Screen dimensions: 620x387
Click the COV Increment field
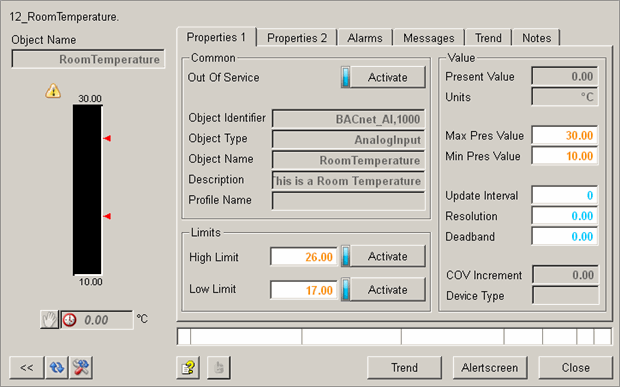pyautogui.click(x=565, y=275)
